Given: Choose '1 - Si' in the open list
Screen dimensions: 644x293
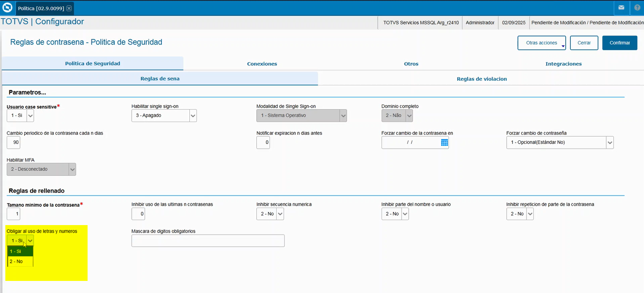Looking at the screenshot, I should point(20,251).
